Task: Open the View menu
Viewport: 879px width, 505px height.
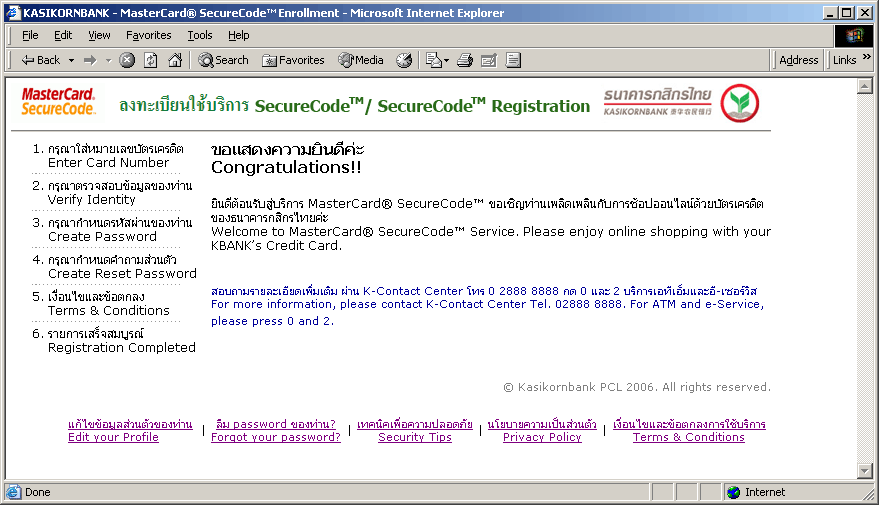Action: 99,35
